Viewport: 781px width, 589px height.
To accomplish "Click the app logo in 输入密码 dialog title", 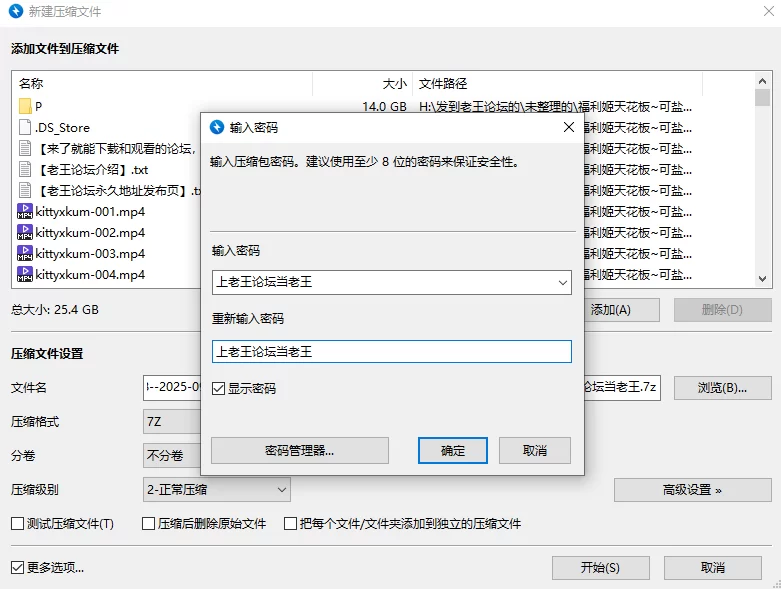I will 217,127.
